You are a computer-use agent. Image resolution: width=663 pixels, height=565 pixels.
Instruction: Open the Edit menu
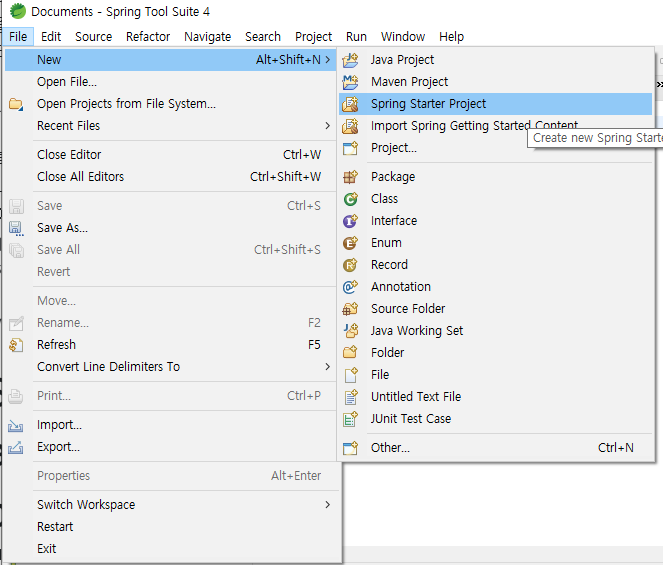pyautogui.click(x=51, y=37)
